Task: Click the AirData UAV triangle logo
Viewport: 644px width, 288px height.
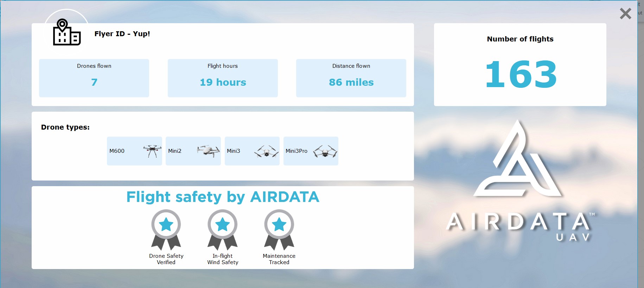Action: pyautogui.click(x=517, y=160)
